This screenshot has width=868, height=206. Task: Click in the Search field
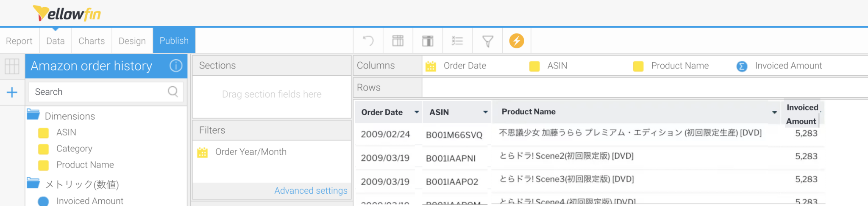point(106,92)
